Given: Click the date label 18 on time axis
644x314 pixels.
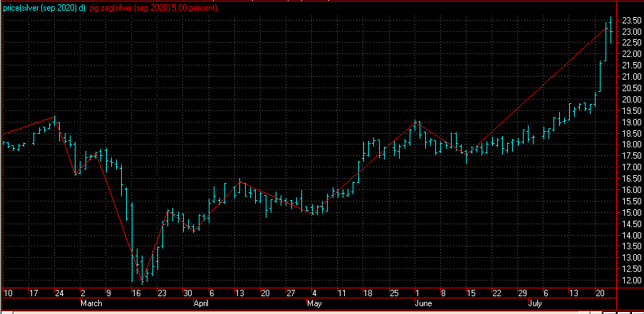Looking at the screenshot, I should pyautogui.click(x=368, y=293).
